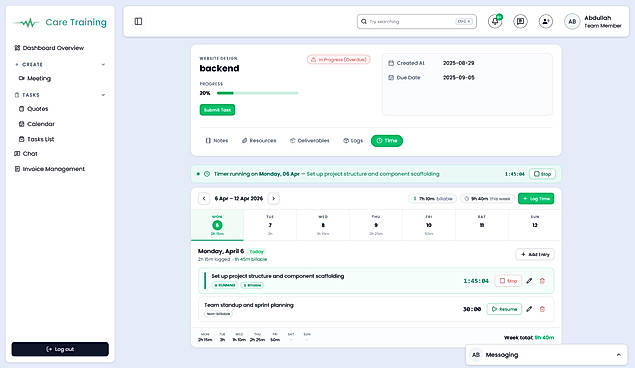Select Monday 6 in the week strip
The width and height of the screenshot is (635, 368).
point(217,225)
